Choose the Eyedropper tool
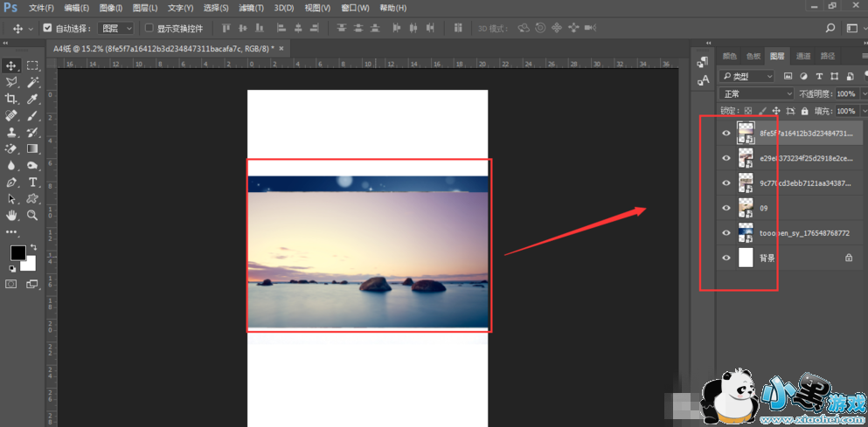Screen dimensions: 868x427 pyautogui.click(x=32, y=100)
